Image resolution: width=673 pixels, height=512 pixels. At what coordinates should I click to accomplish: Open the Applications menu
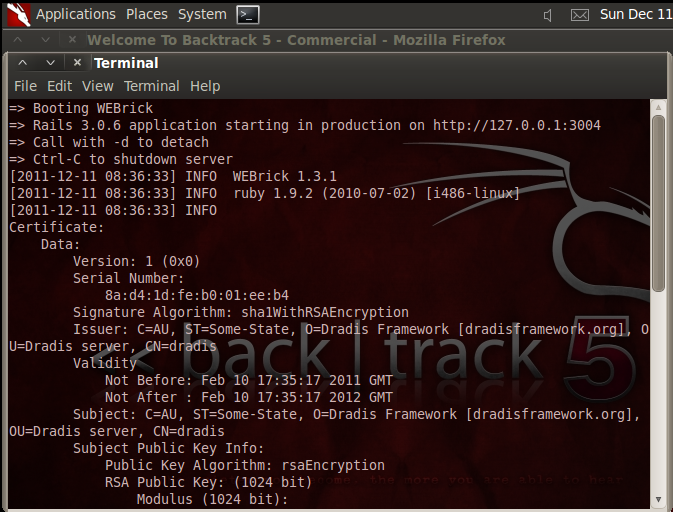pyautogui.click(x=76, y=14)
